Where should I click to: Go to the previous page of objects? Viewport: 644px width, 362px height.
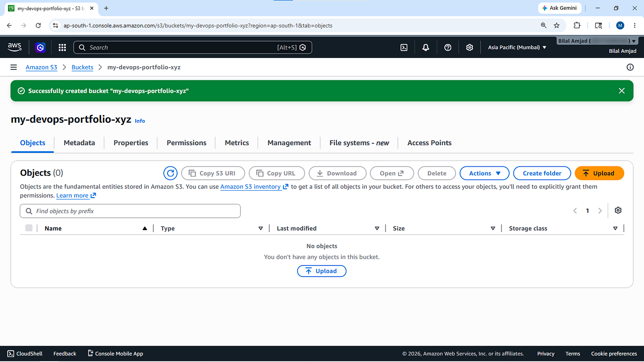click(575, 211)
